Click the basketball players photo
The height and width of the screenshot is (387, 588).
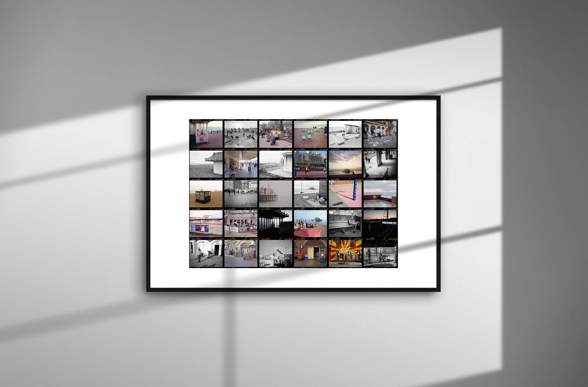[310, 164]
